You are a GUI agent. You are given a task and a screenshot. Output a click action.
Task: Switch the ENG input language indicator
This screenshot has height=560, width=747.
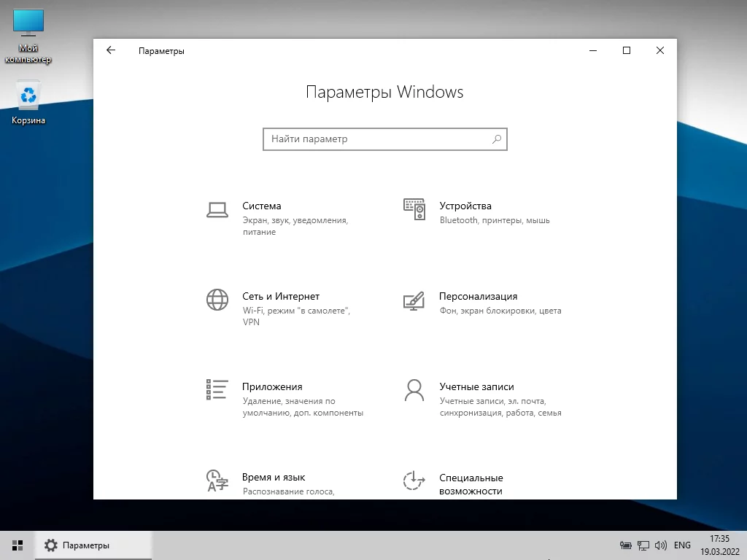[x=682, y=545]
